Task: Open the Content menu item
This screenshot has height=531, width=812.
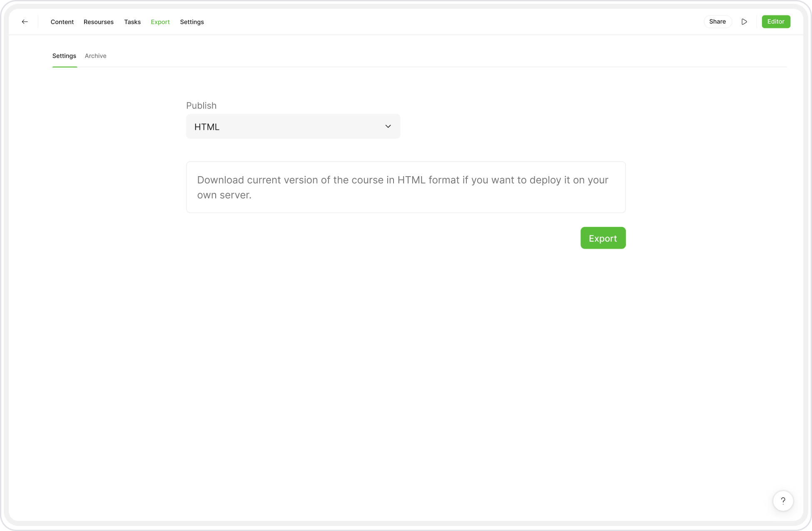Action: [62, 22]
